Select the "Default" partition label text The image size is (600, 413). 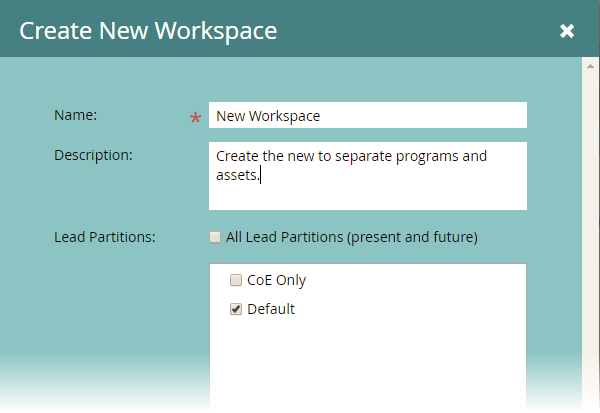[x=271, y=309]
